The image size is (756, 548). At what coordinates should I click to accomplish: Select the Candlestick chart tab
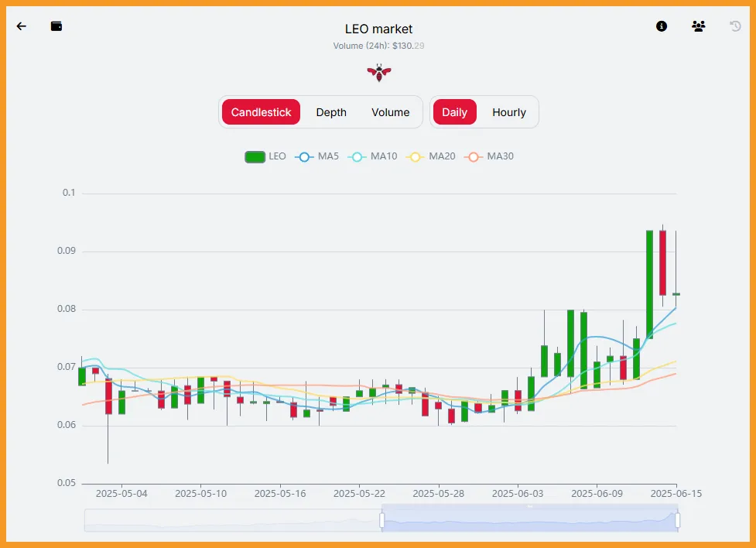tap(261, 112)
